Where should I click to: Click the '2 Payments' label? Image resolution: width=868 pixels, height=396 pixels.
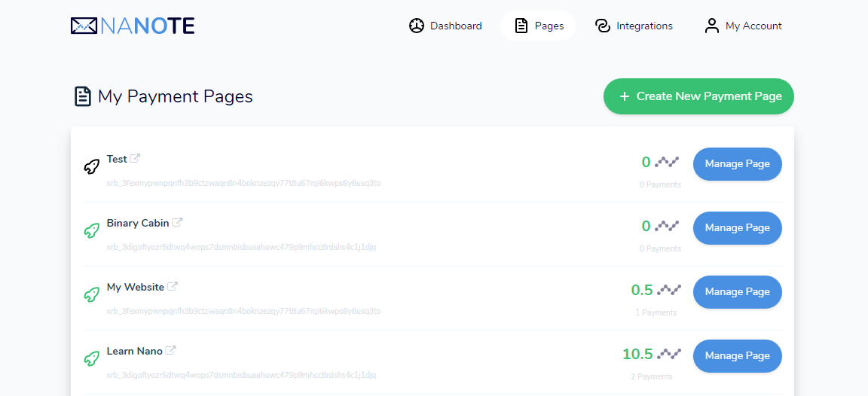[x=652, y=376]
